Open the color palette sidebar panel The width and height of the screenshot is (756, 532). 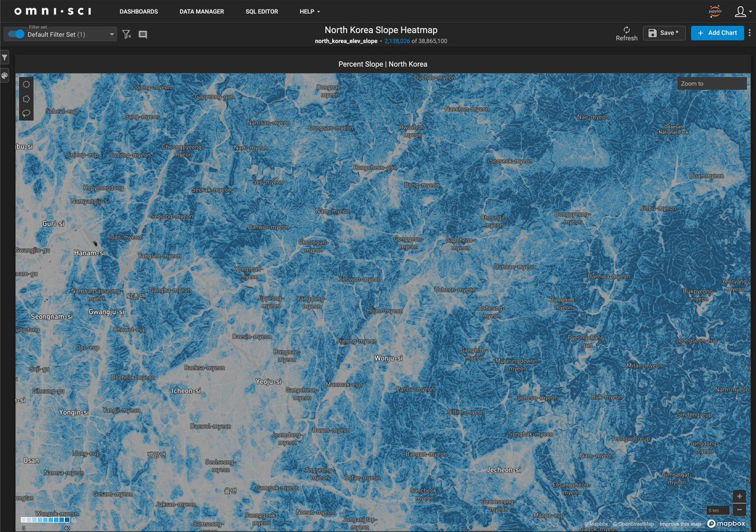coord(4,76)
